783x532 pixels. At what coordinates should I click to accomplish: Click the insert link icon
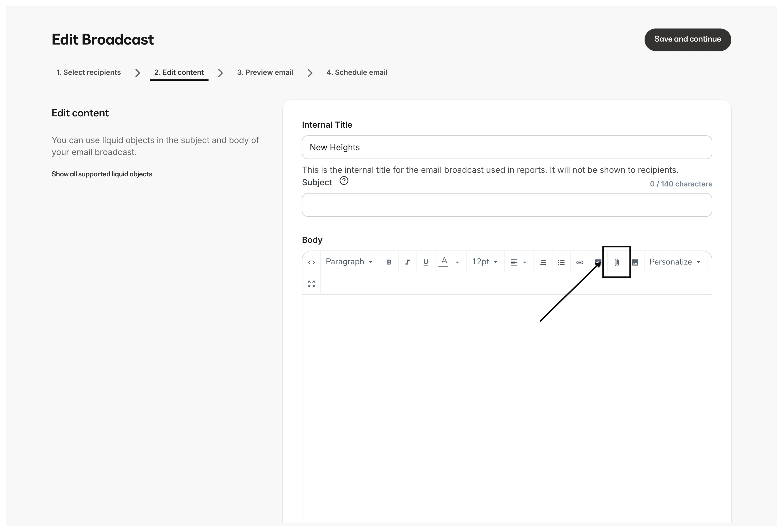[x=580, y=262]
